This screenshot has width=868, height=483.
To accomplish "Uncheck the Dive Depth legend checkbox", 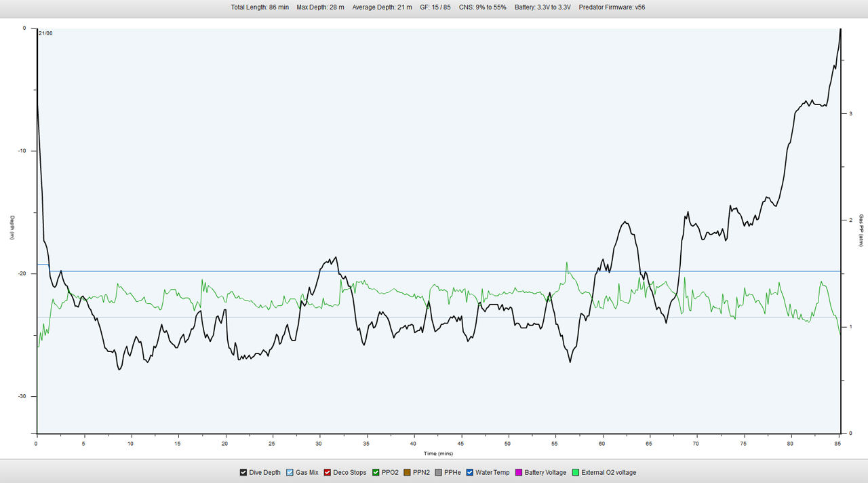I will [243, 473].
